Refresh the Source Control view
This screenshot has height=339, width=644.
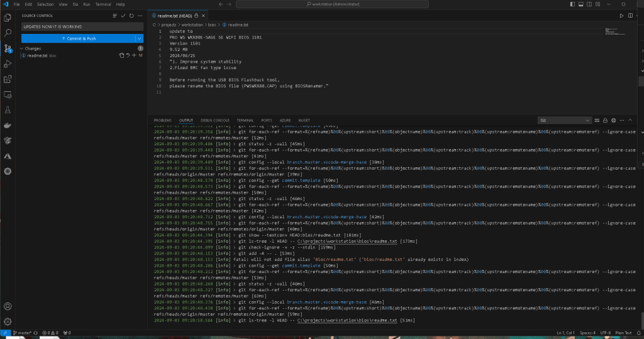click(131, 16)
